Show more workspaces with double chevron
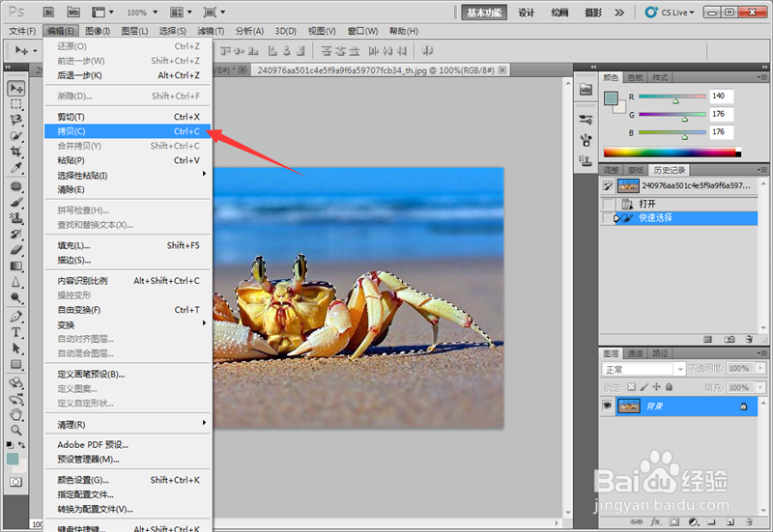773x532 pixels. 619,13
